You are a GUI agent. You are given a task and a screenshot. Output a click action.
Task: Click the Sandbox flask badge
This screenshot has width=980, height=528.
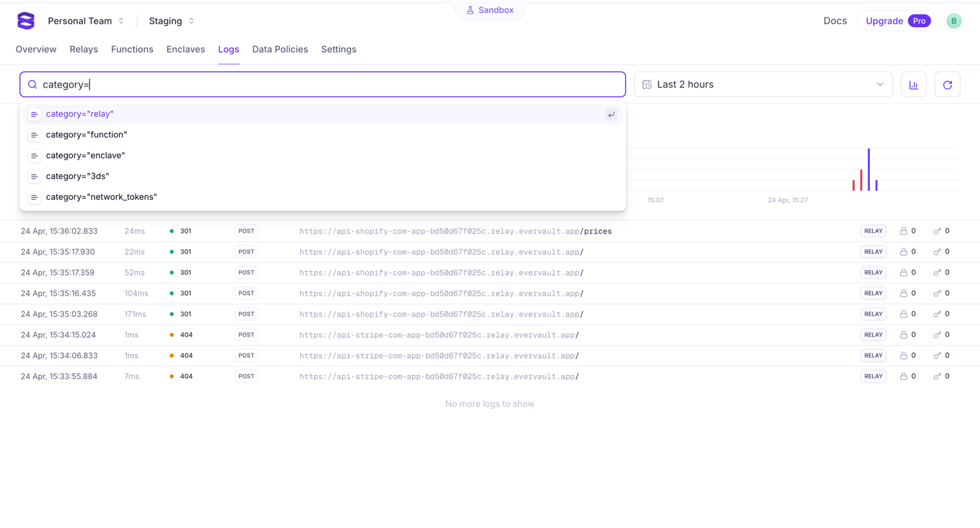click(490, 10)
